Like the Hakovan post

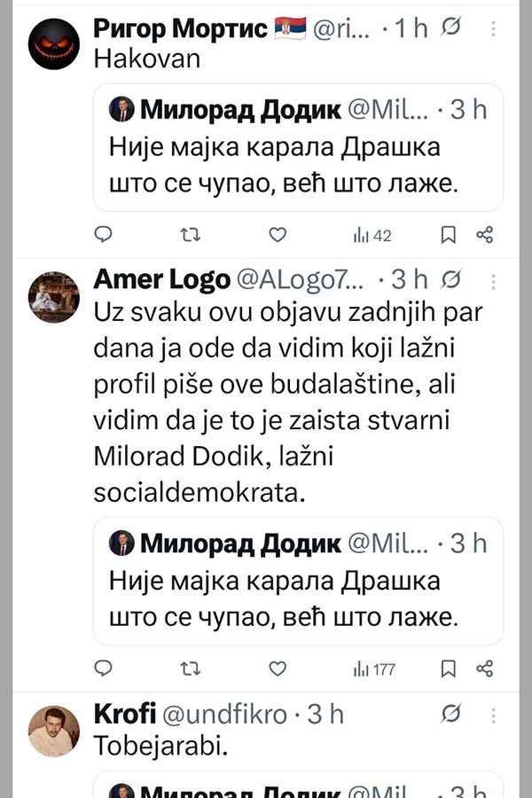[278, 235]
